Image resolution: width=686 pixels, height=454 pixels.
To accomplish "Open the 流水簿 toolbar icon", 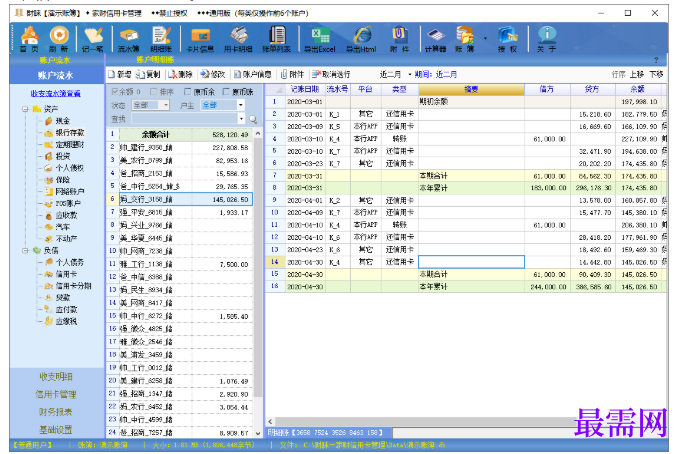I will [x=128, y=39].
